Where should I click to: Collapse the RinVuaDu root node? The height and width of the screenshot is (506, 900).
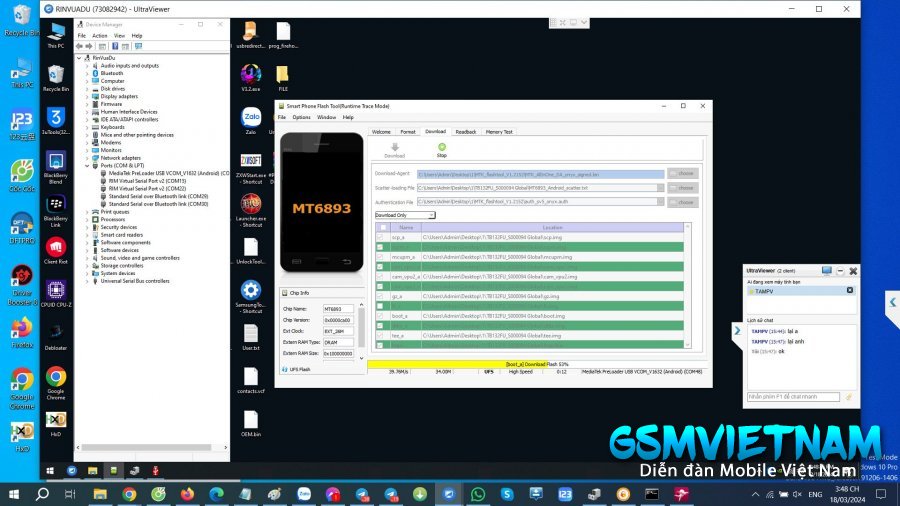pyautogui.click(x=80, y=58)
